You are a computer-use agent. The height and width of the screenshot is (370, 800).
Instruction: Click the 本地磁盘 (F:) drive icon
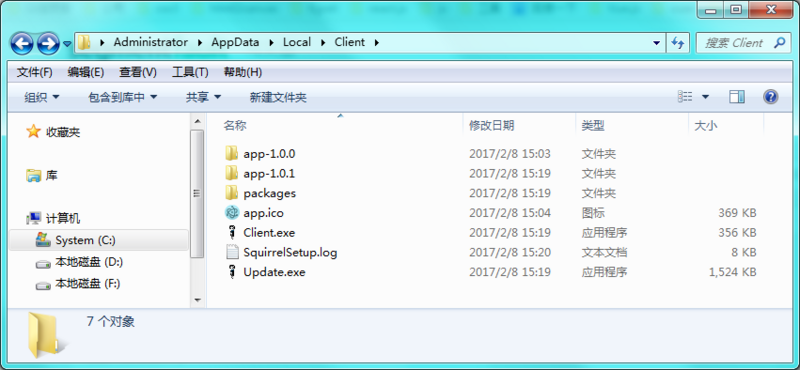tap(43, 285)
